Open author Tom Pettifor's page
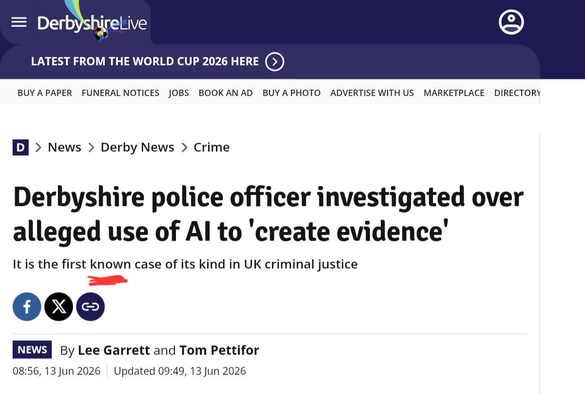 (x=219, y=350)
